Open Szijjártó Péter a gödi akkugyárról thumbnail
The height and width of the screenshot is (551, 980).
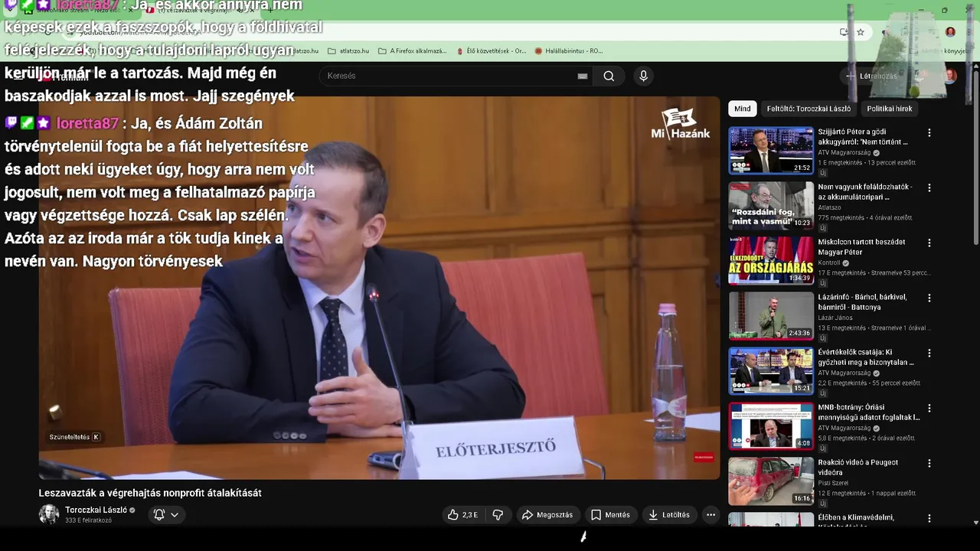[771, 151]
